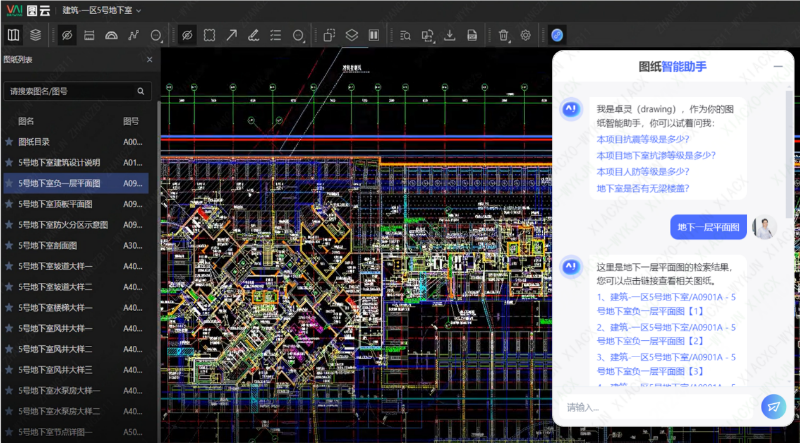Open the settings gear icon

pyautogui.click(x=526, y=35)
